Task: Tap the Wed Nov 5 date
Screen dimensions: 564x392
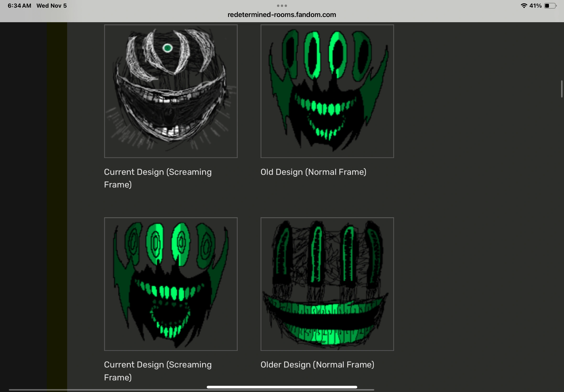Action: click(52, 6)
